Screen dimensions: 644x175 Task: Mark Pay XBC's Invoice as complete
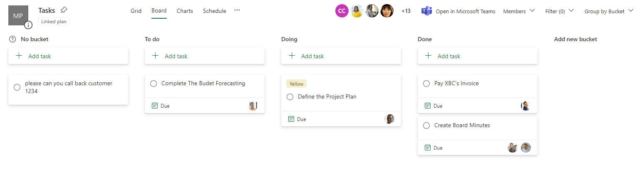(x=426, y=84)
